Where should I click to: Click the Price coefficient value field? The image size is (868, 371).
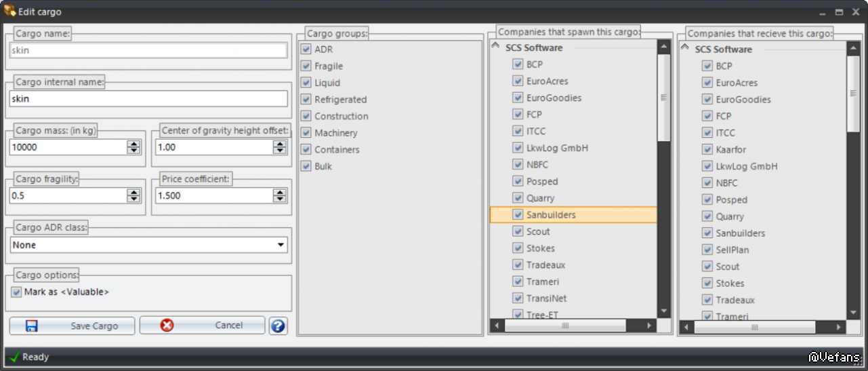coord(215,195)
